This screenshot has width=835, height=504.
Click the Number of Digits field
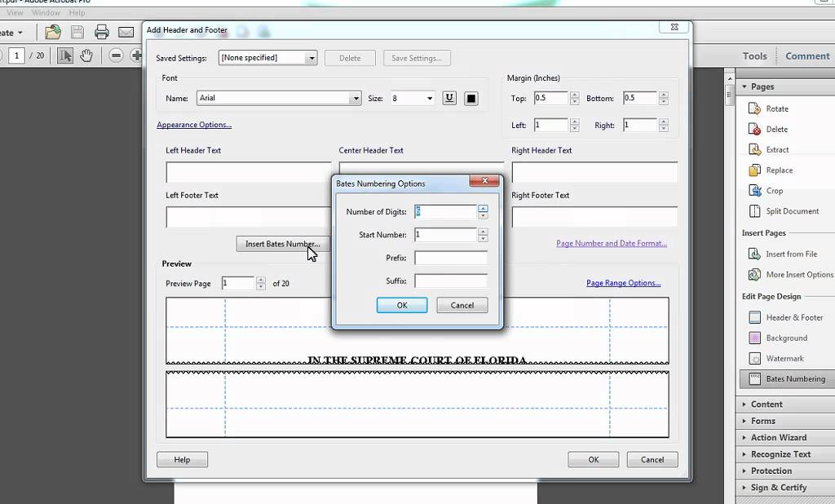(446, 212)
